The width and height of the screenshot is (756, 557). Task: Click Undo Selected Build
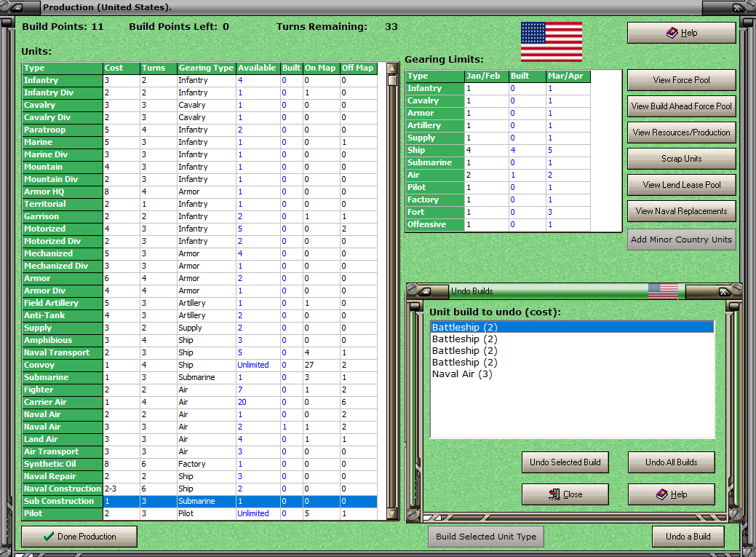pos(565,462)
